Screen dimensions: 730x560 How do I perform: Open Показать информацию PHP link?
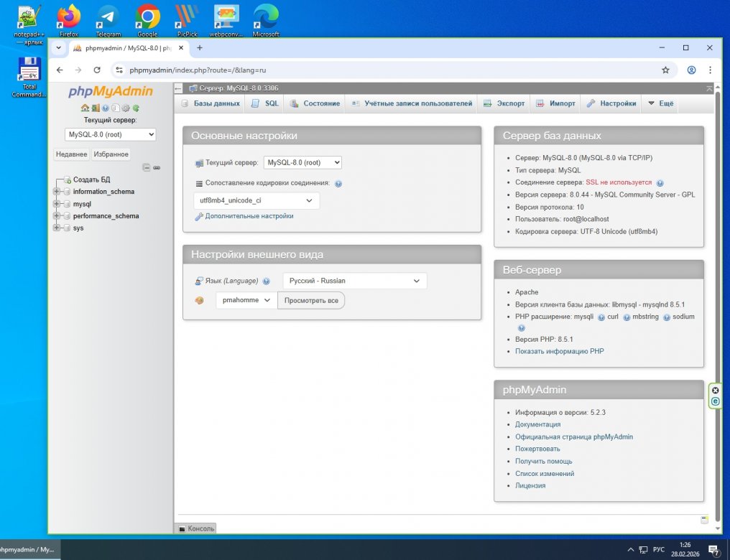click(559, 352)
